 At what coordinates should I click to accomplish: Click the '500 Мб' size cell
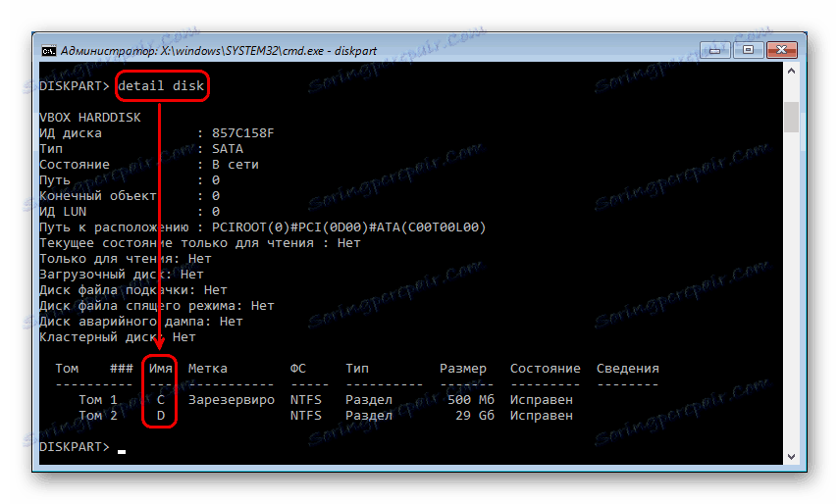[471, 400]
